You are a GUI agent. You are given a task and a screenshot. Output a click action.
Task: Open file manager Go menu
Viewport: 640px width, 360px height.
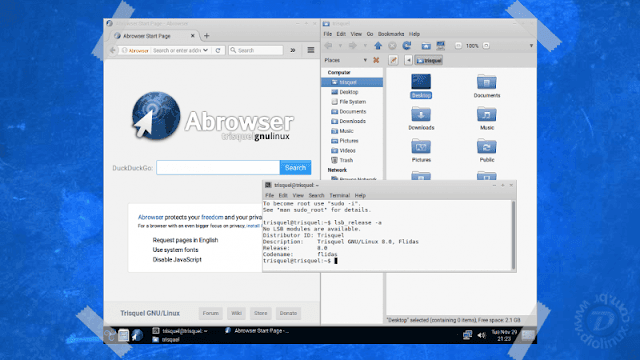coord(370,34)
